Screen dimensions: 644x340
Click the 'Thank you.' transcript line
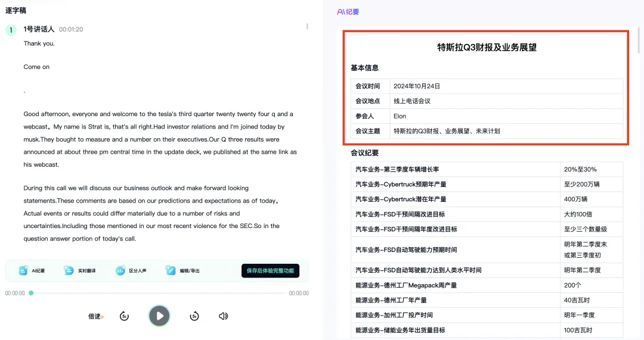[39, 43]
